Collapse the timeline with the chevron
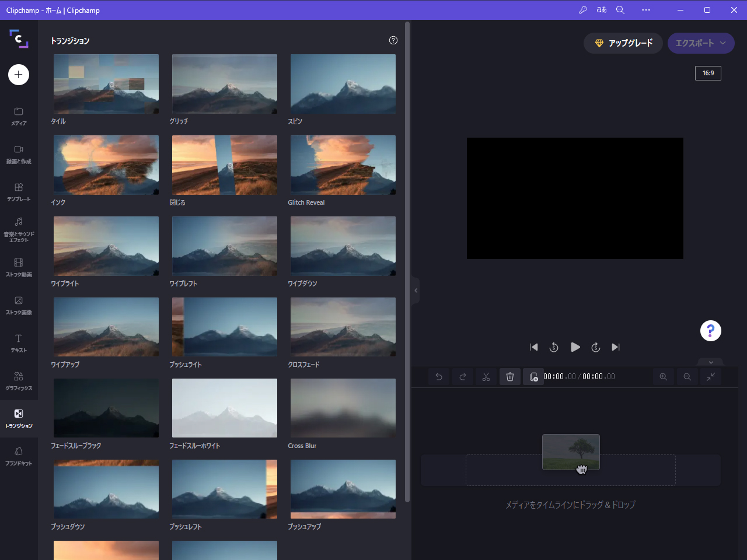The height and width of the screenshot is (560, 747). point(711,362)
